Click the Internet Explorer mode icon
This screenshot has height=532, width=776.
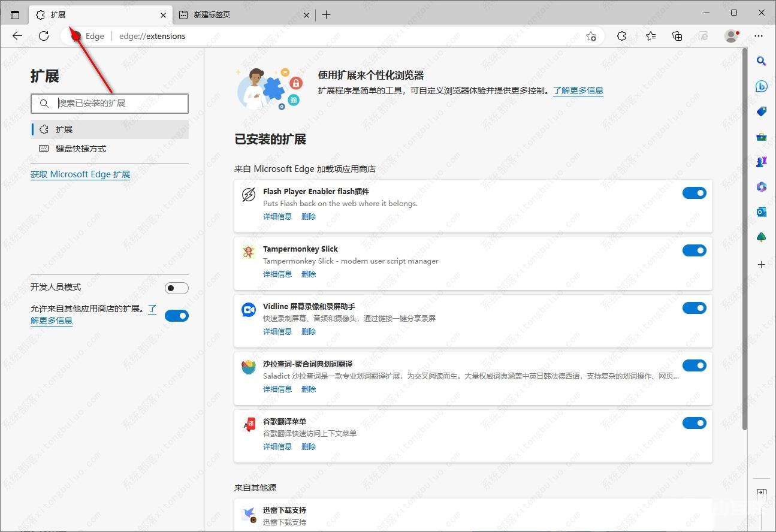point(703,36)
